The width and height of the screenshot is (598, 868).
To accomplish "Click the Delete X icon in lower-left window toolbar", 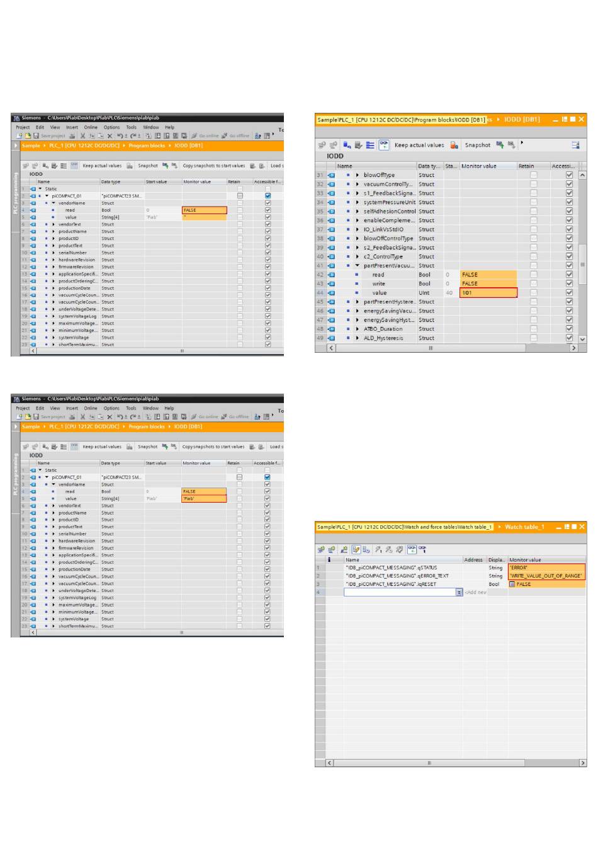I will point(110,416).
